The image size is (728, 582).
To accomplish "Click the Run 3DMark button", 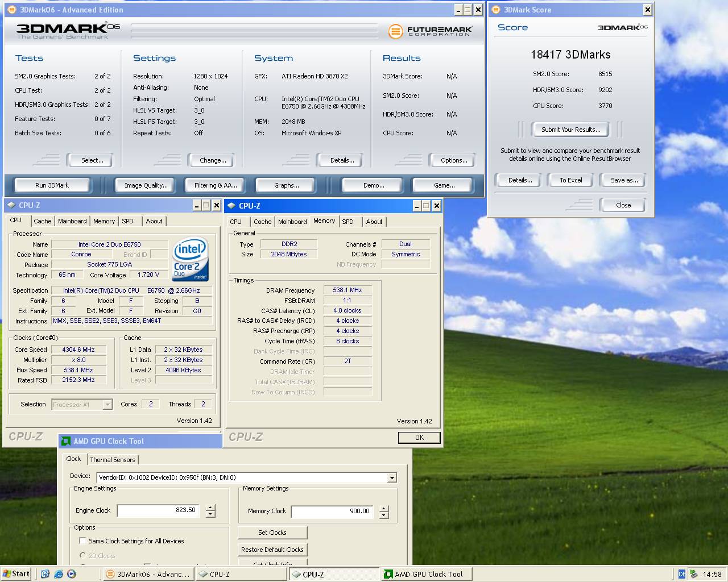I will pyautogui.click(x=52, y=185).
